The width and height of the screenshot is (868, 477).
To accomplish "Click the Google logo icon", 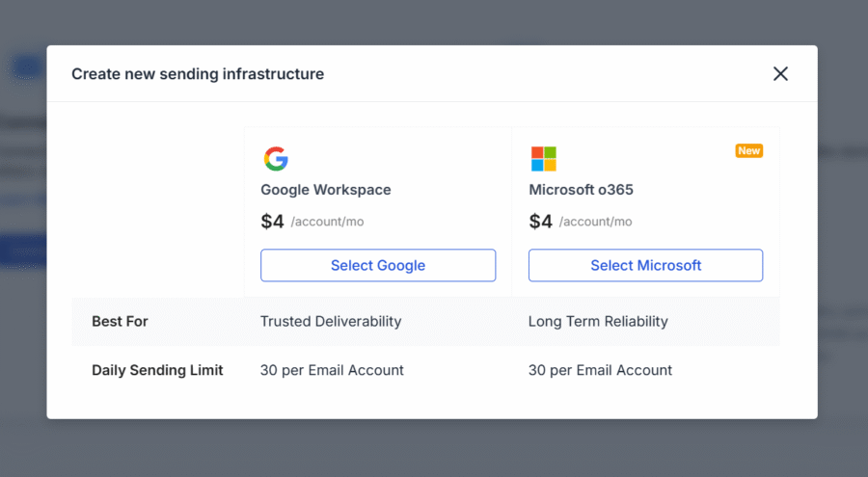I will (276, 159).
